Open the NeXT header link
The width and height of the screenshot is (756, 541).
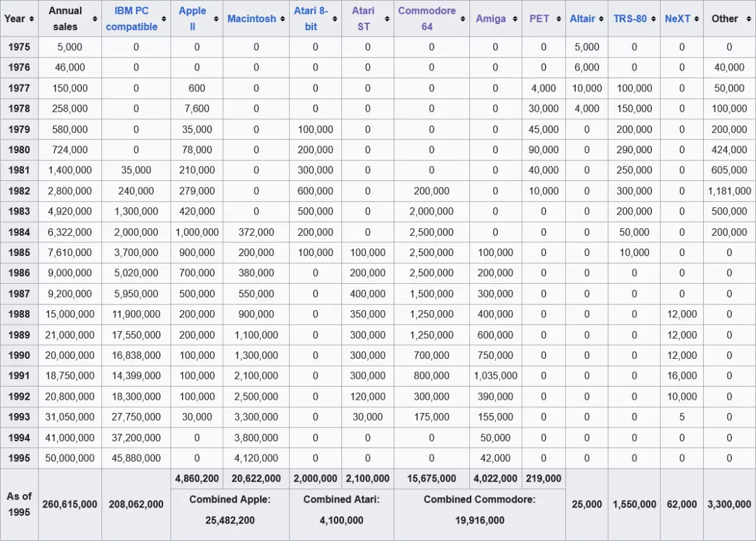click(x=677, y=19)
